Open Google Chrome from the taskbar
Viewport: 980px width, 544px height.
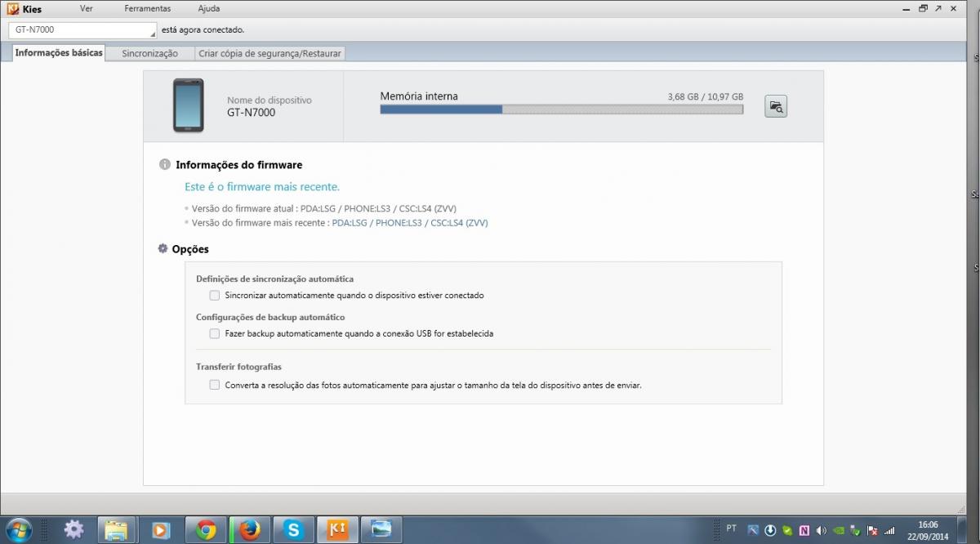pyautogui.click(x=205, y=529)
